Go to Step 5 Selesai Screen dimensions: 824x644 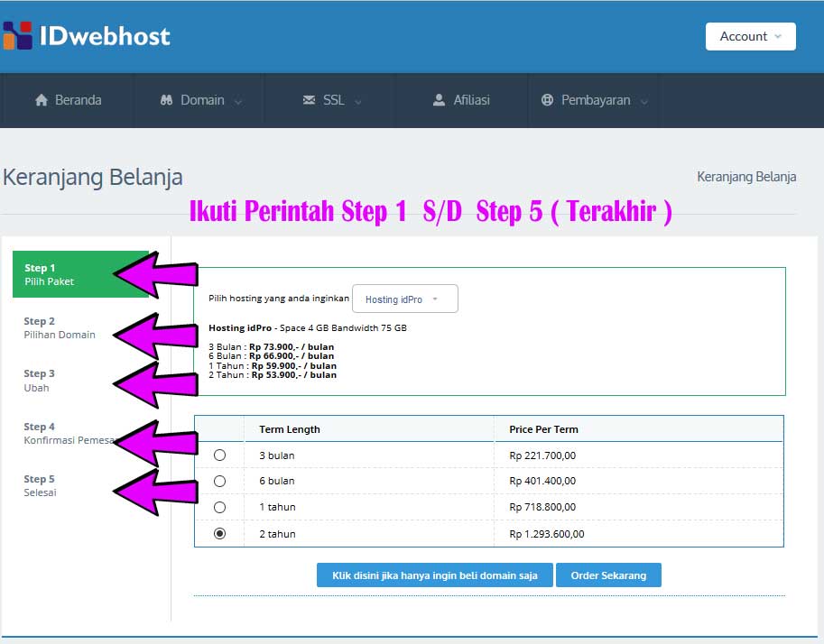coord(40,485)
